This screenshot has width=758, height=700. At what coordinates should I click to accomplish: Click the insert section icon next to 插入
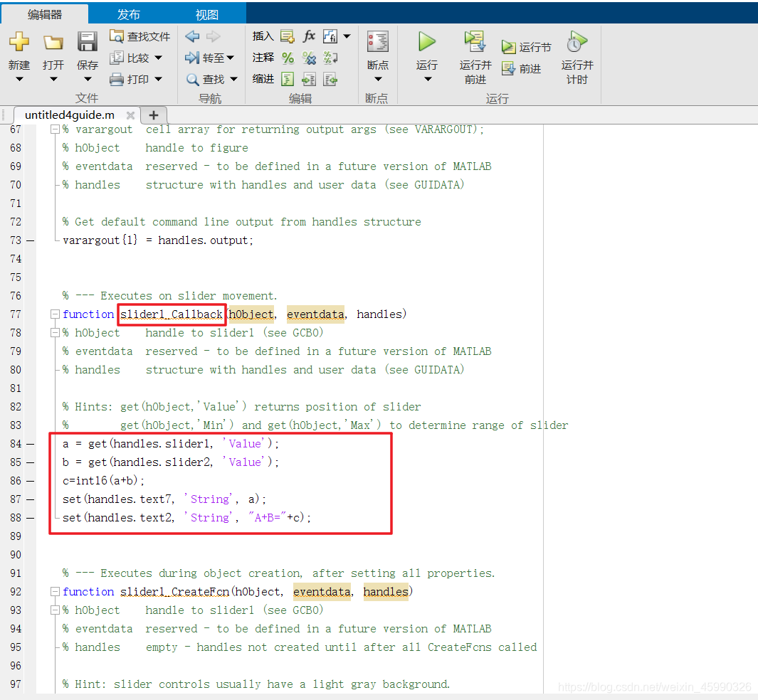pos(287,36)
